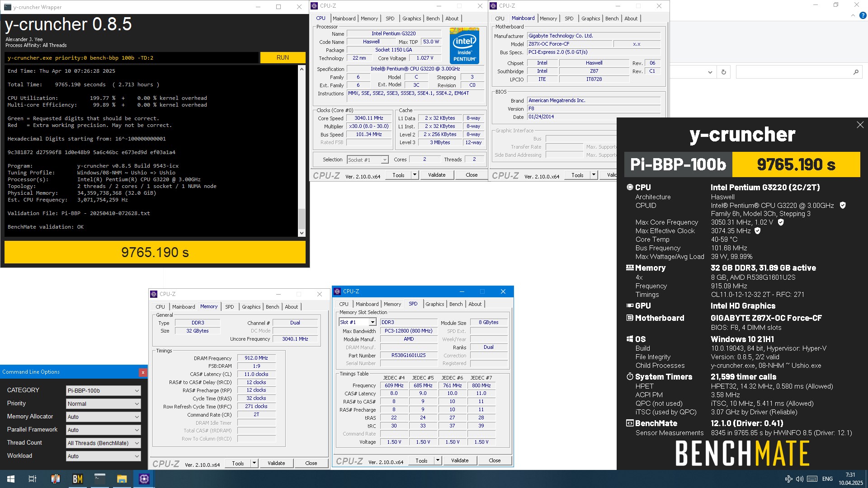
Task: Open the Thread Count dropdown
Action: [x=104, y=443]
